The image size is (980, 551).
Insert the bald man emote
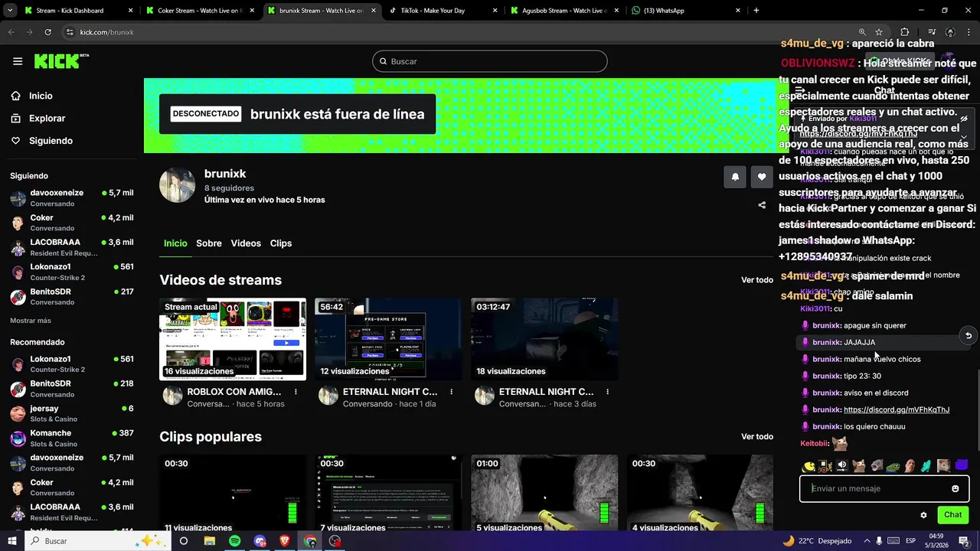click(x=910, y=465)
